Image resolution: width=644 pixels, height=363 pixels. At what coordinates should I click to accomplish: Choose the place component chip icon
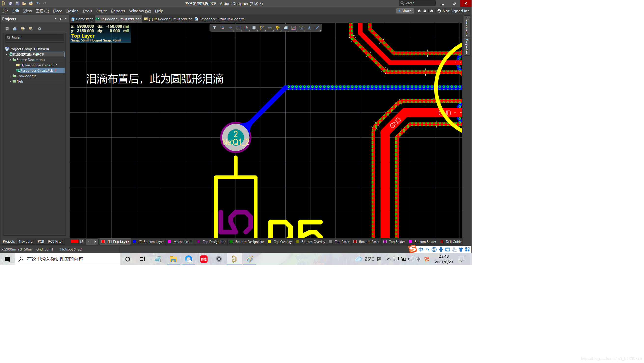point(254,28)
